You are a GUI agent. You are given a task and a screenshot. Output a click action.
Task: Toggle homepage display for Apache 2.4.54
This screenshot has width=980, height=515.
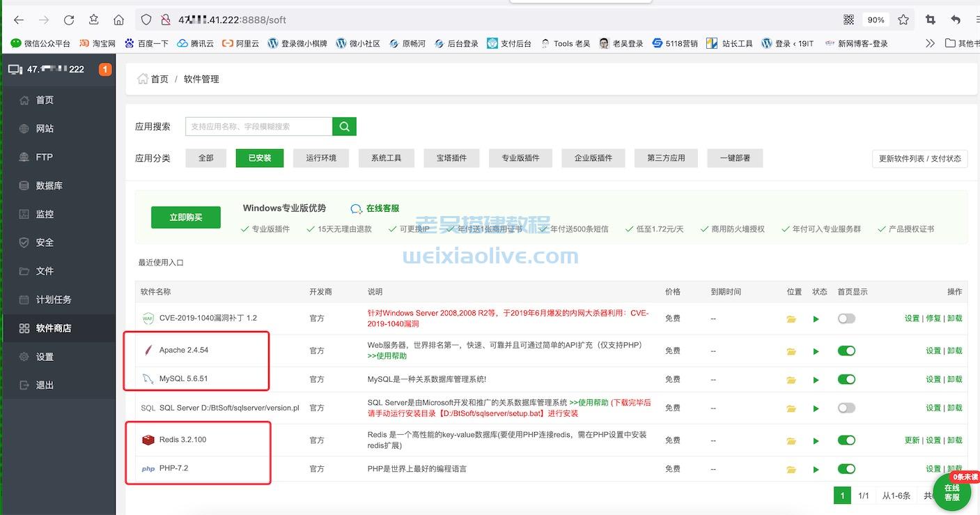pyautogui.click(x=846, y=351)
